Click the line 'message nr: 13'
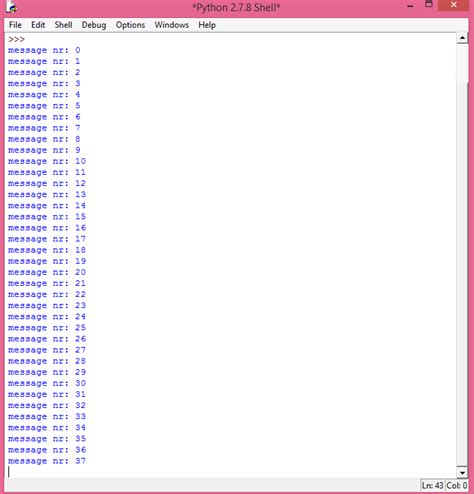This screenshot has height=494, width=474. (47, 195)
